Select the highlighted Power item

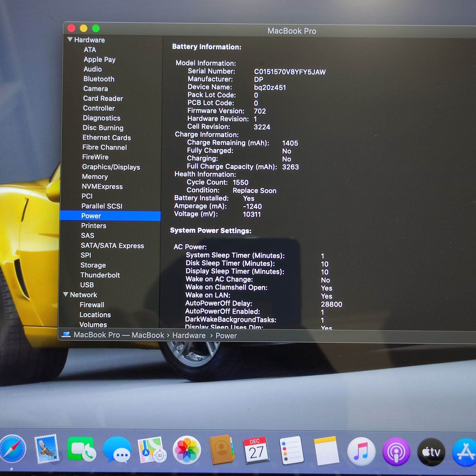(110, 216)
